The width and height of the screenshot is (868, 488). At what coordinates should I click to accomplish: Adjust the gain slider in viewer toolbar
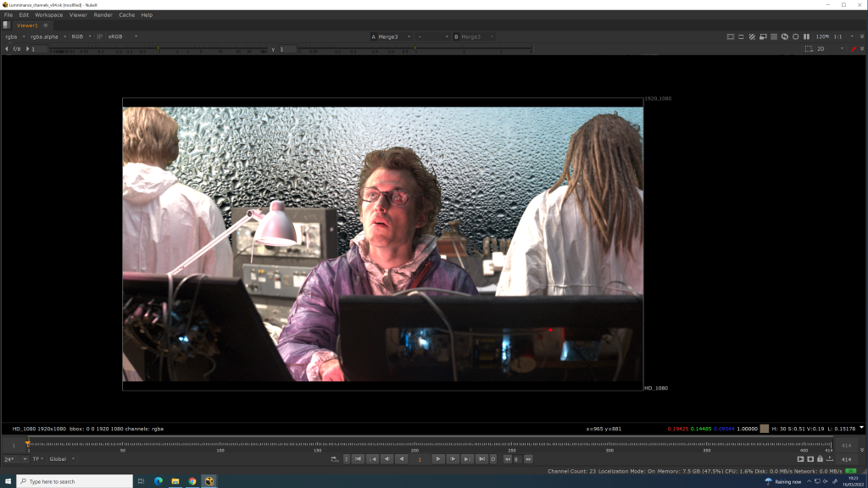[x=159, y=49]
